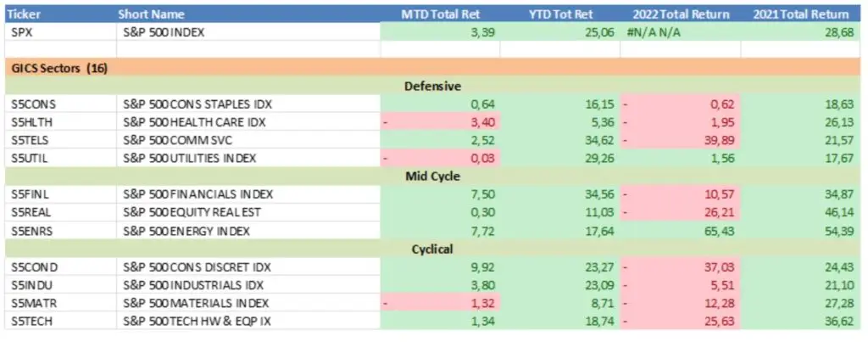Click the S5FINL MTD value 7,50
The height and width of the screenshot is (342, 868).
point(473,194)
